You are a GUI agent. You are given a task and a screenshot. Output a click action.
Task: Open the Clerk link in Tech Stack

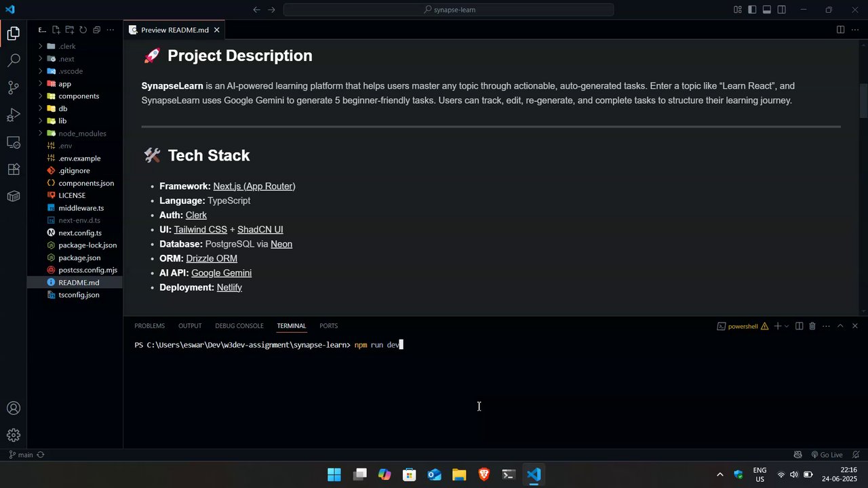click(x=196, y=216)
